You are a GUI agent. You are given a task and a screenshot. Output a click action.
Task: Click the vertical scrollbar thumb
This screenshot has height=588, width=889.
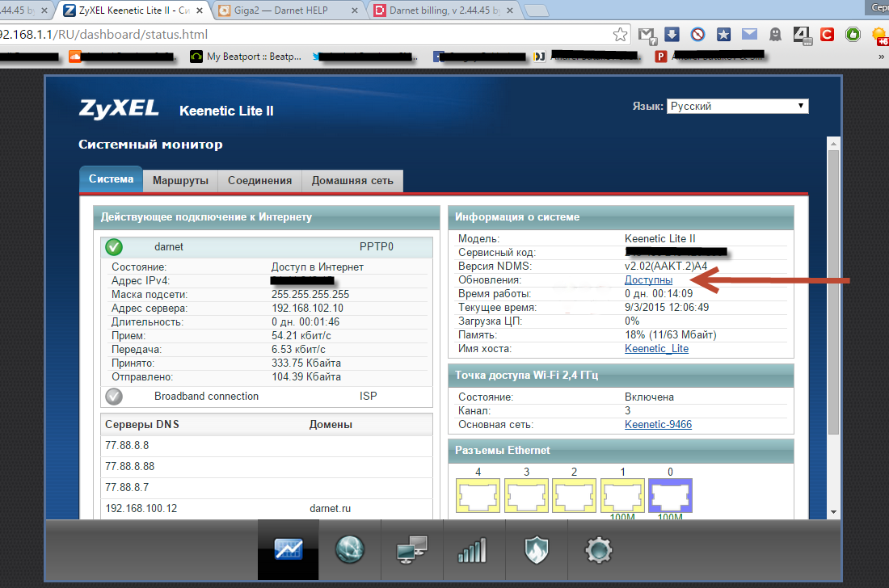pos(833,293)
